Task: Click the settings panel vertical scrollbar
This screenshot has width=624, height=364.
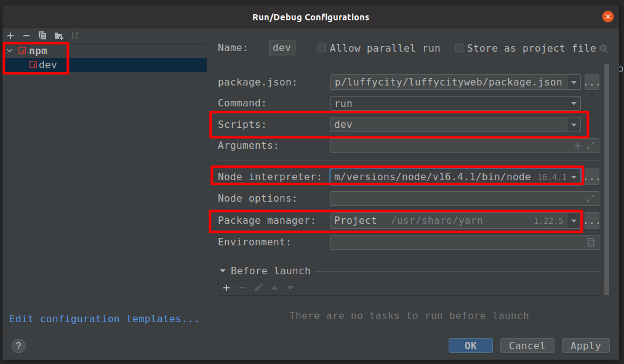Action: point(607,180)
